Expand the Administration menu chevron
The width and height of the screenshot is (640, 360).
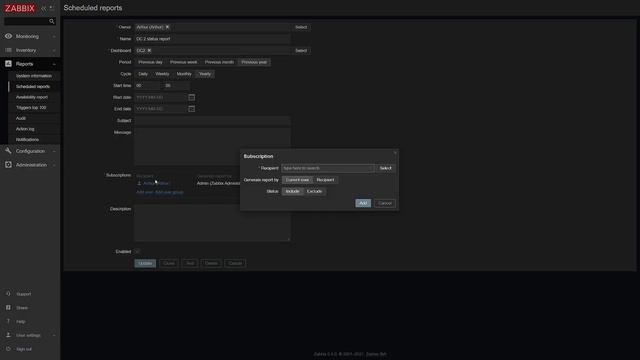(x=54, y=165)
